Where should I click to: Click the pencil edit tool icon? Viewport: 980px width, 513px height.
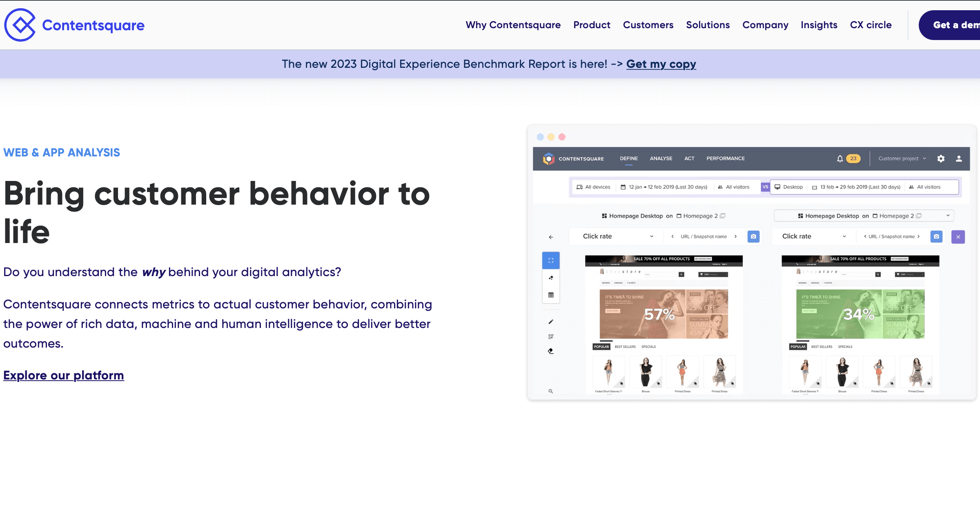551,322
